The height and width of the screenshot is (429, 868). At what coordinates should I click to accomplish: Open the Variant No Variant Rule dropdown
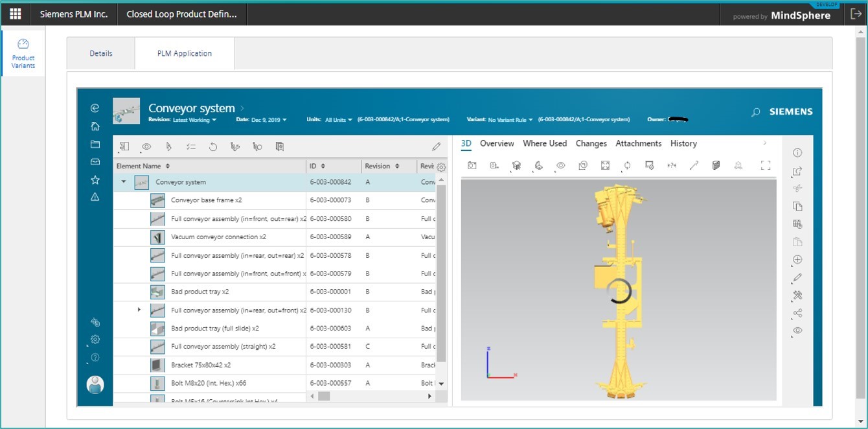coord(511,120)
